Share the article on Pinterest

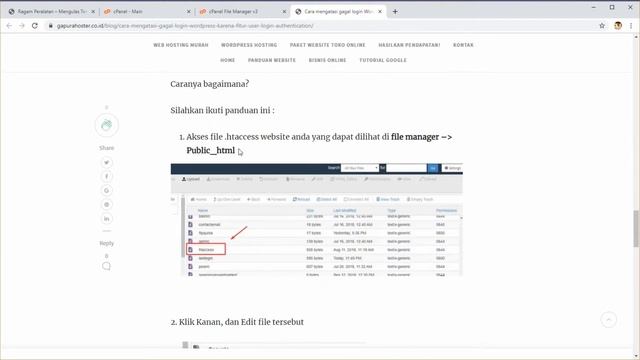click(x=107, y=204)
